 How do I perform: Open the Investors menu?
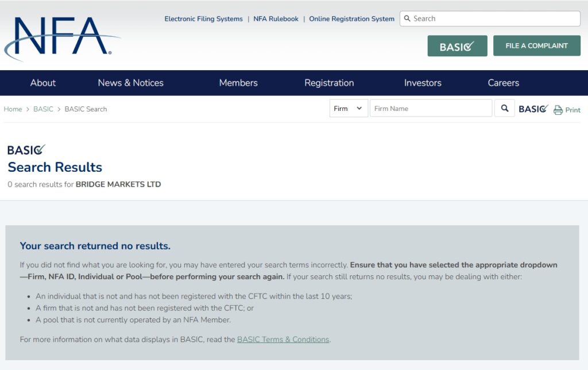423,83
